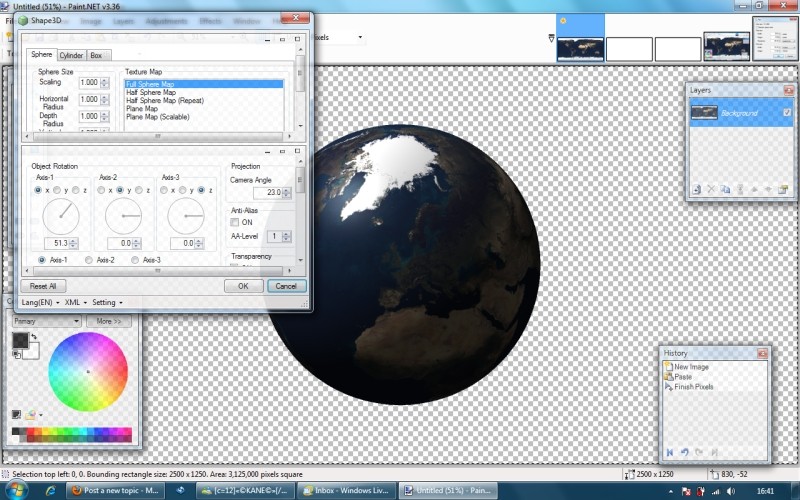Click the More >> button in Colors

(x=109, y=321)
